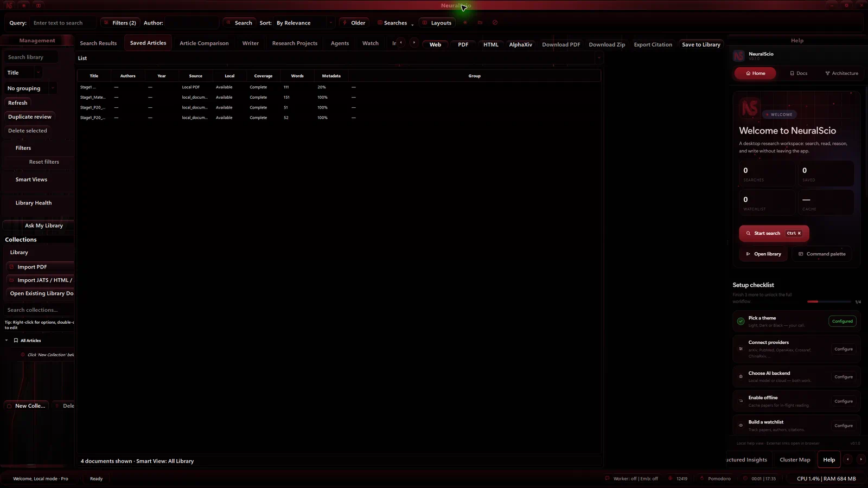Click the NeuralScio logo in the title bar

[9, 5]
